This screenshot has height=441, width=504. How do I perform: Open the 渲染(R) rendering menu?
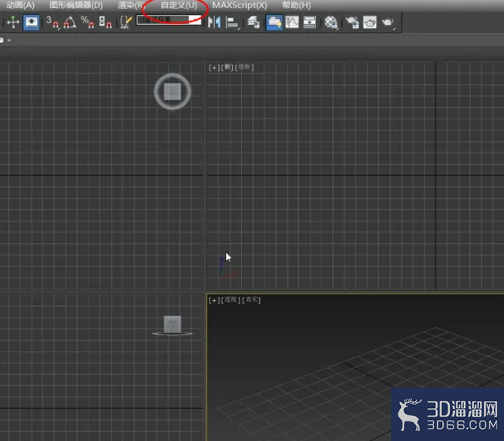(131, 5)
